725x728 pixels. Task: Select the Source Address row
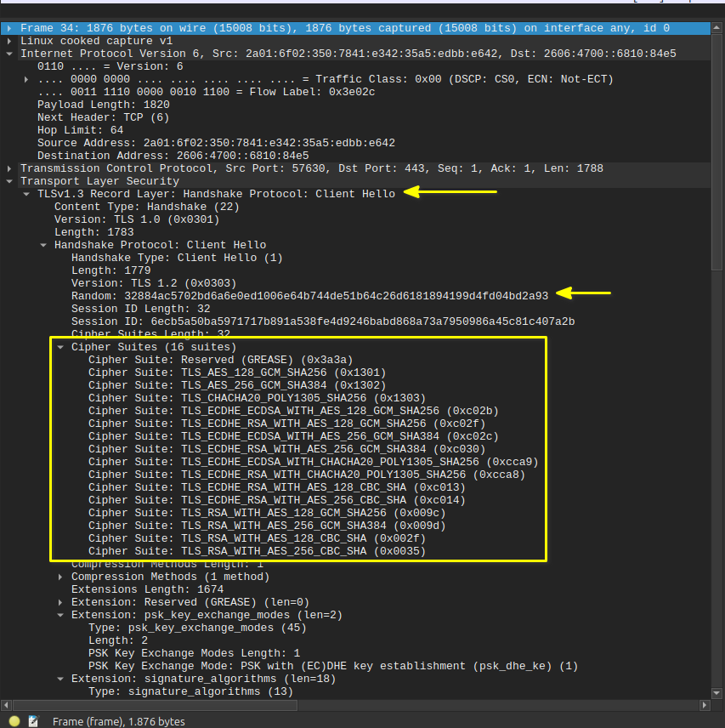216,143
